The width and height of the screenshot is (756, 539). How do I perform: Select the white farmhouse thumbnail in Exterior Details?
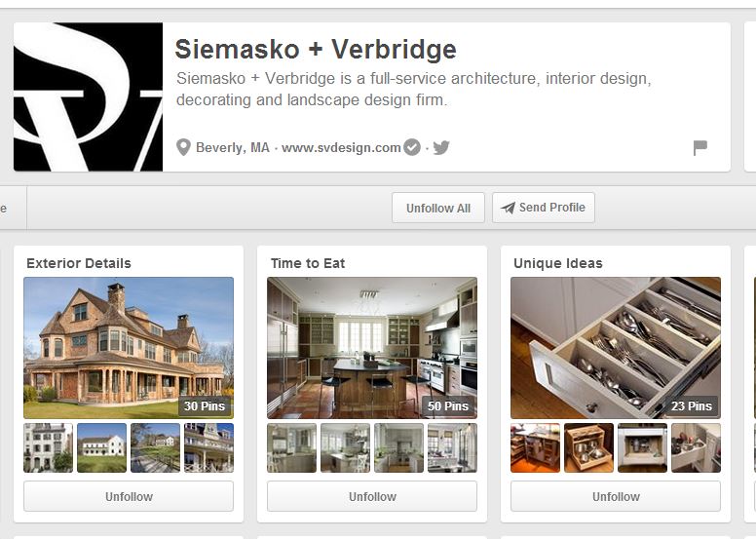pyautogui.click(x=101, y=447)
